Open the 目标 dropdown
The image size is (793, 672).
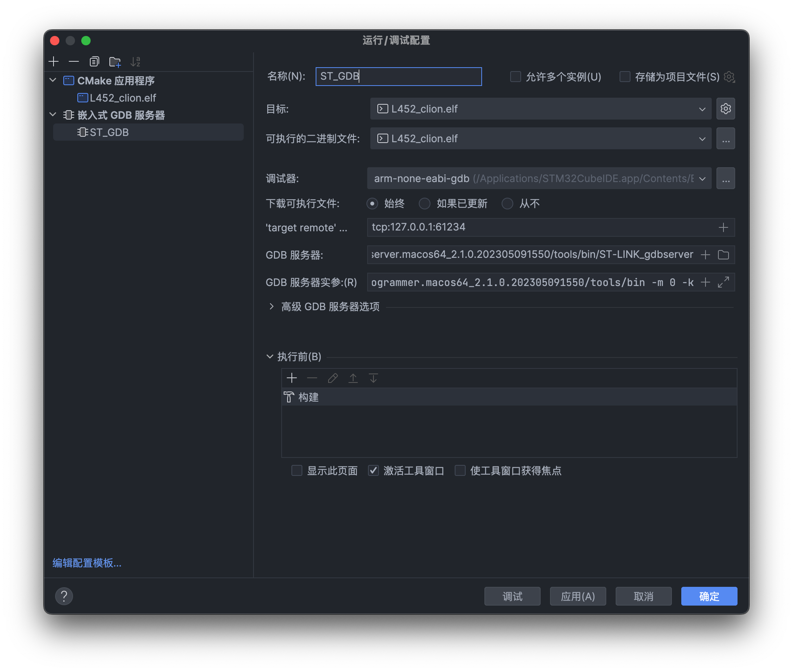[702, 109]
